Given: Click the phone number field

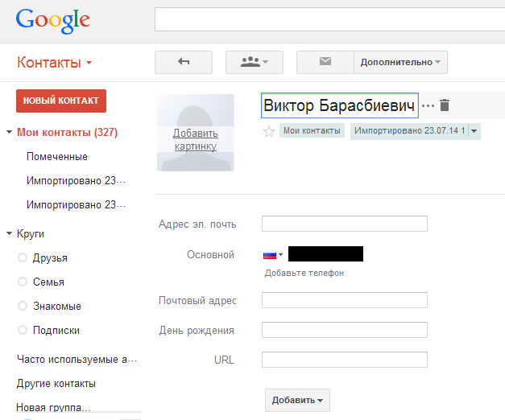Looking at the screenshot, I should click(x=325, y=254).
